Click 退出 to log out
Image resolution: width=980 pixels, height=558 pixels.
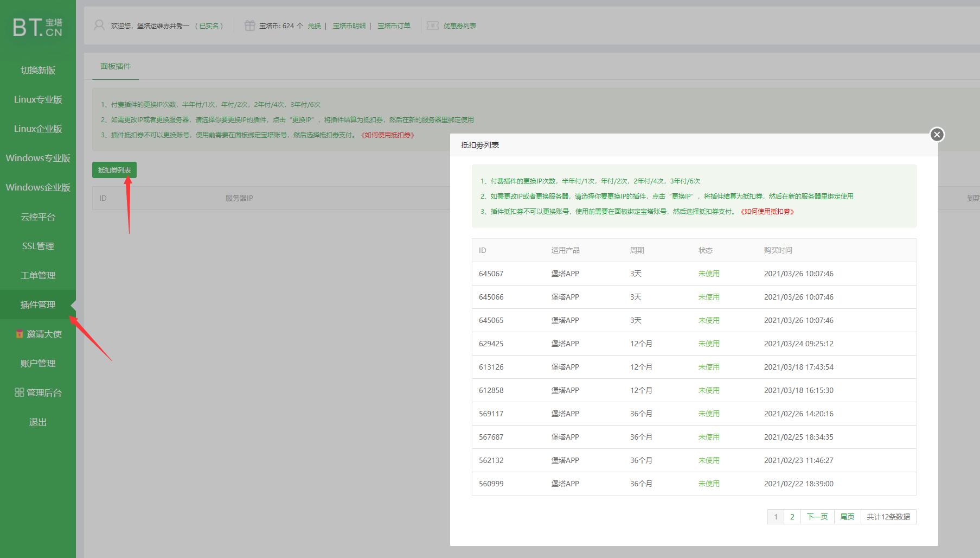click(38, 422)
